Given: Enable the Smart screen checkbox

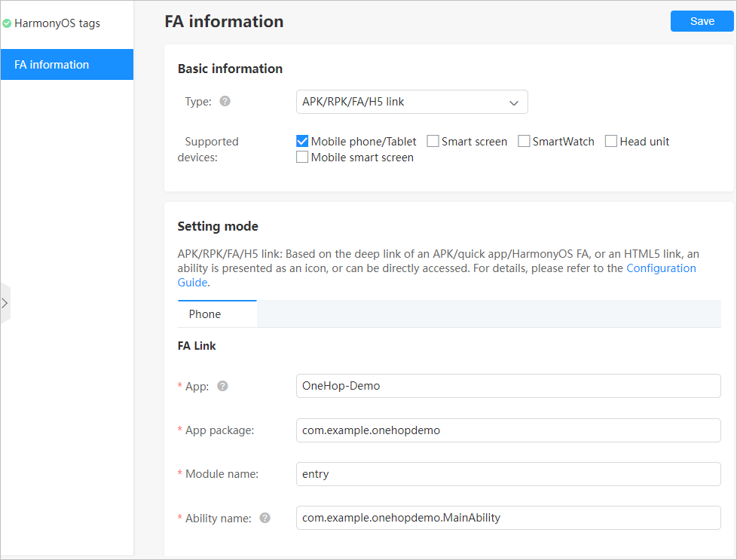Looking at the screenshot, I should [433, 141].
